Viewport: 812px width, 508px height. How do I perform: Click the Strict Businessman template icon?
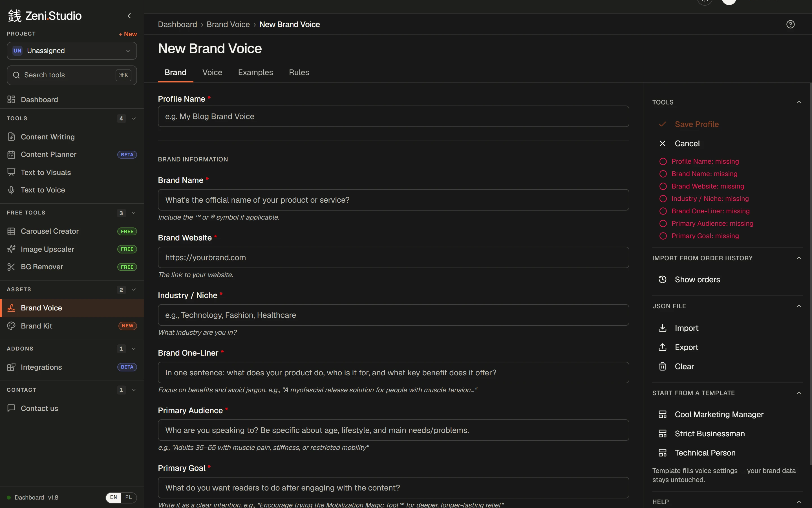(662, 433)
